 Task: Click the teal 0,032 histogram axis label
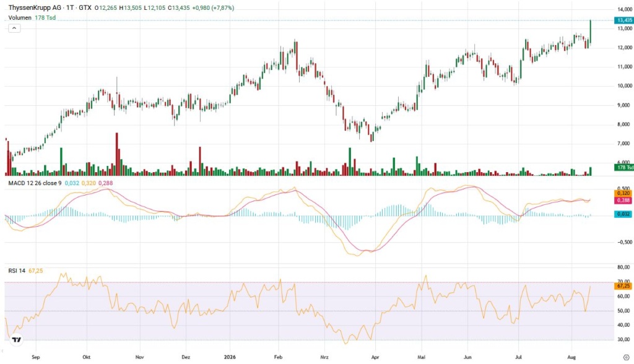tap(623, 214)
